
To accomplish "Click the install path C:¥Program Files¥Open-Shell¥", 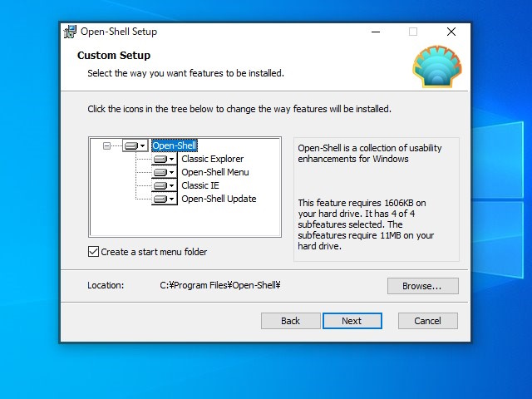I will pos(220,285).
